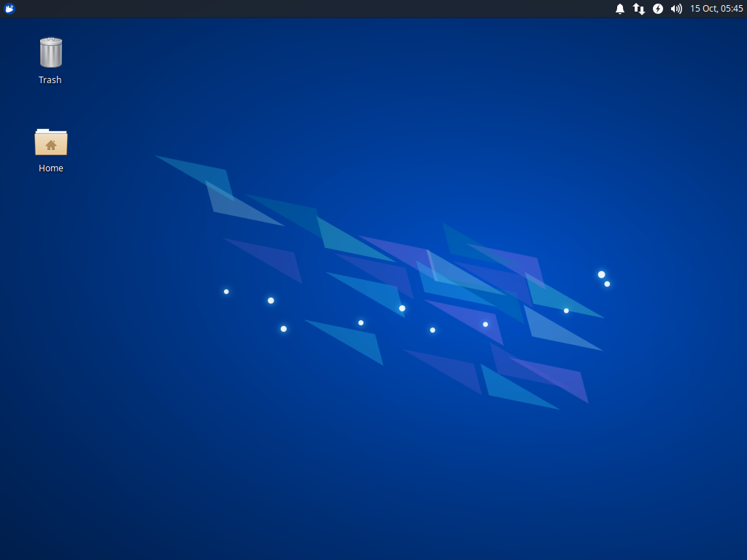The height and width of the screenshot is (560, 747).
Task: Open the audio output menu from the tray
Action: point(676,9)
